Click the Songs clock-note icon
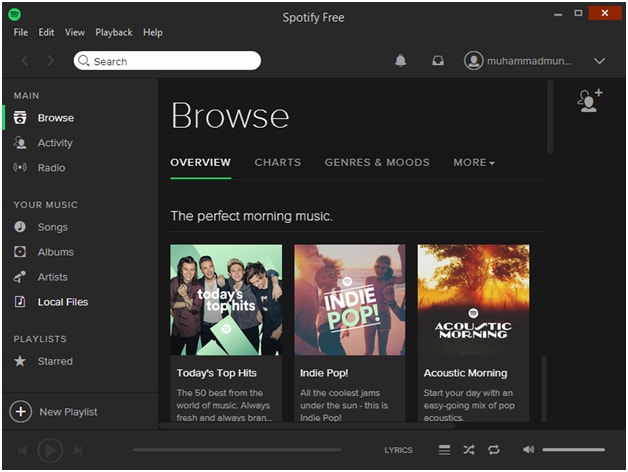628x472 pixels. pyautogui.click(x=20, y=227)
